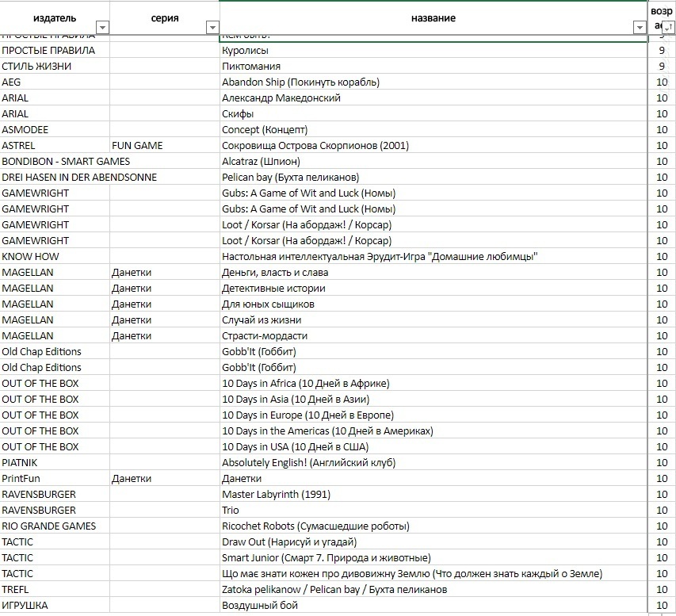This screenshot has width=676, height=616.
Task: Select the cell Concept (Концепт)
Action: pyautogui.click(x=433, y=130)
